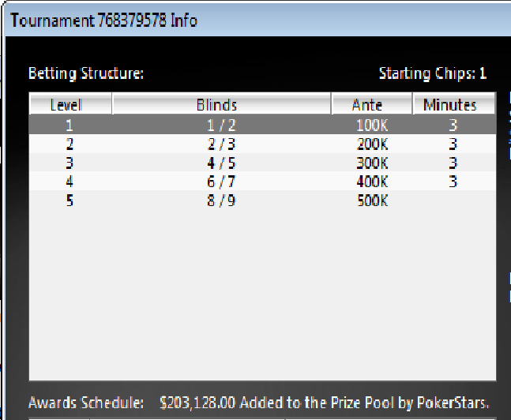Click the 200K ante cell
The image size is (511, 420).
371,144
